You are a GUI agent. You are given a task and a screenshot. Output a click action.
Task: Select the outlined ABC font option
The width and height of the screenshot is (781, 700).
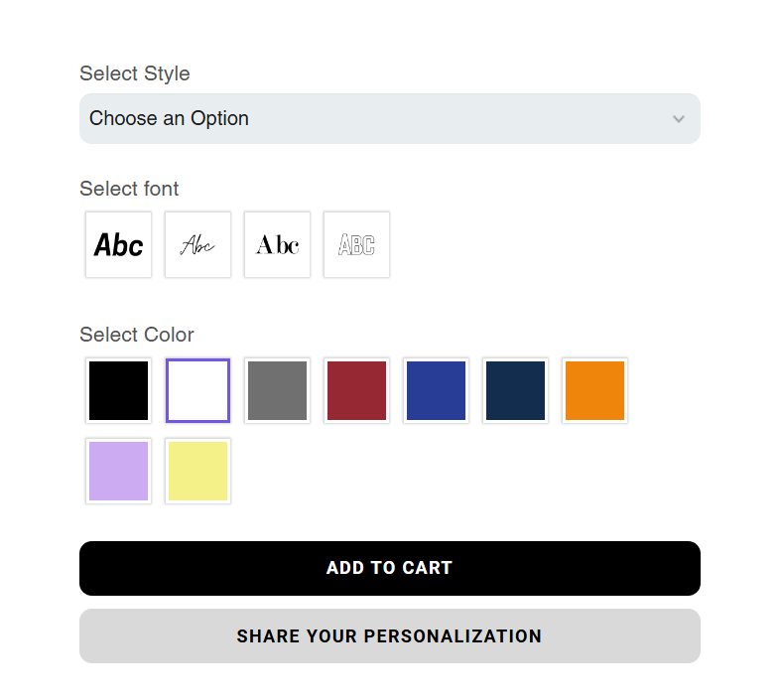click(357, 245)
